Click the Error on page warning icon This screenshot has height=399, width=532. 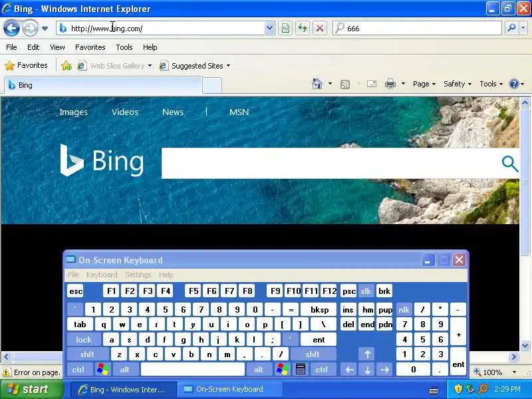[6, 372]
